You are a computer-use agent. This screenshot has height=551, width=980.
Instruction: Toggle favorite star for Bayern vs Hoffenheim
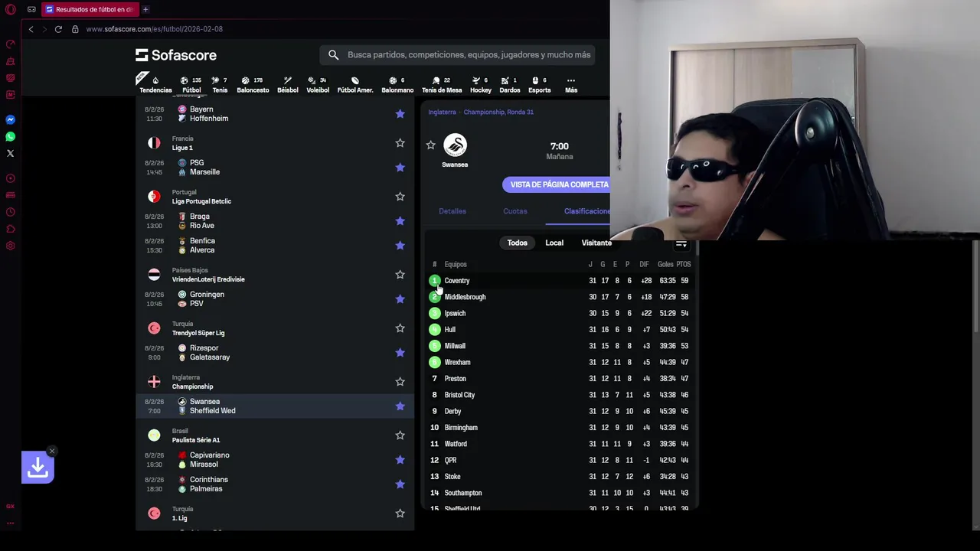coord(400,114)
